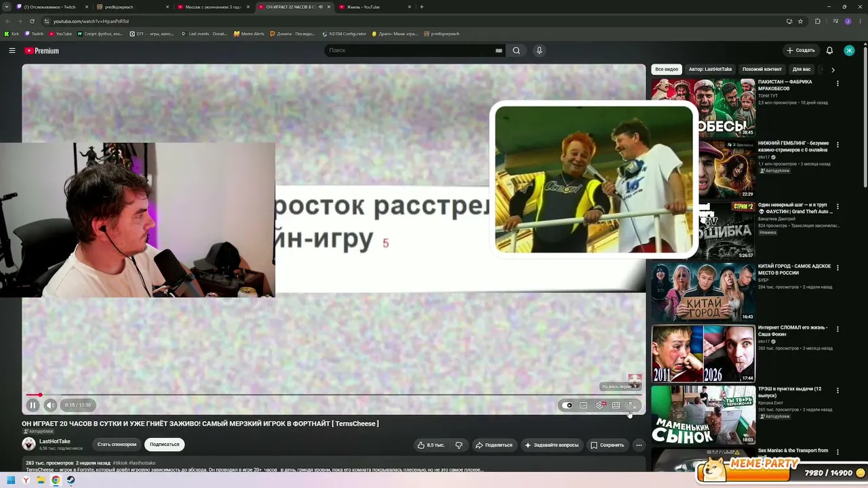Open LastHotTake channel avatar
868x488 pixels.
(x=28, y=444)
